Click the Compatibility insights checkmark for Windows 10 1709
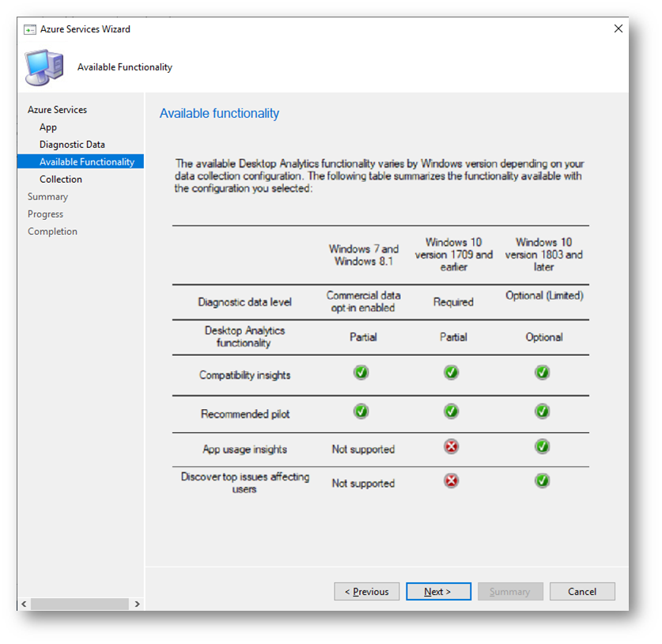The width and height of the screenshot is (662, 644). click(x=452, y=373)
